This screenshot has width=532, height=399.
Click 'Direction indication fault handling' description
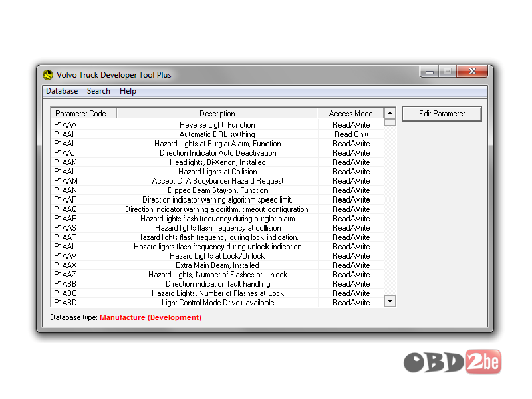tap(218, 284)
